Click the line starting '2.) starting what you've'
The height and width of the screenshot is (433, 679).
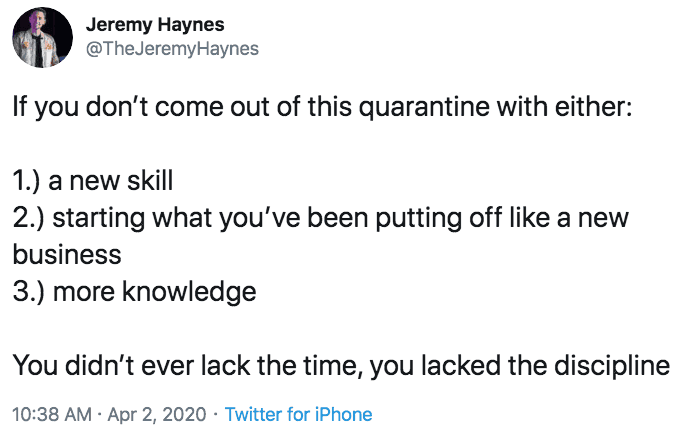[x=320, y=218]
